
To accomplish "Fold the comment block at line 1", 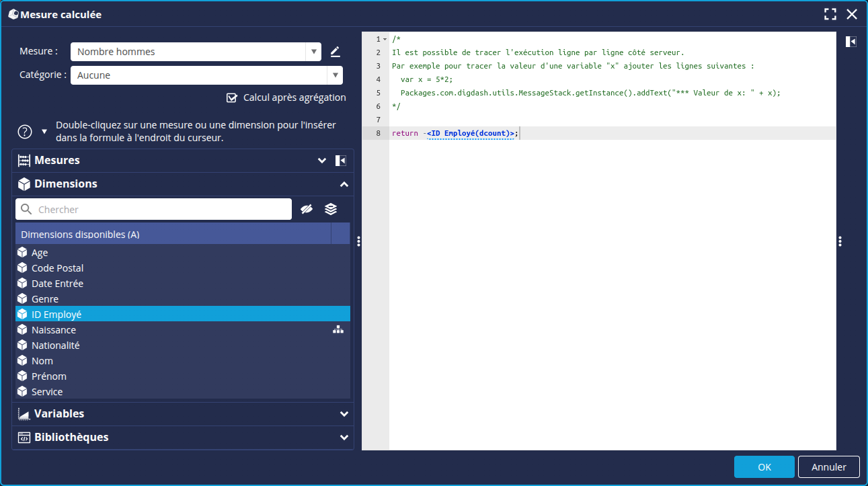I will click(x=385, y=40).
